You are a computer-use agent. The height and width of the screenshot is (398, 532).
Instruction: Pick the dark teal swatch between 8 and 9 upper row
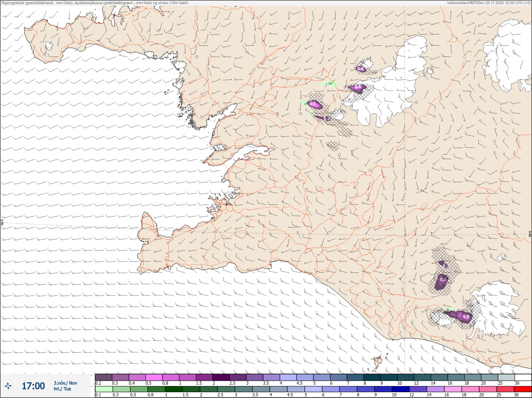(x=372, y=377)
